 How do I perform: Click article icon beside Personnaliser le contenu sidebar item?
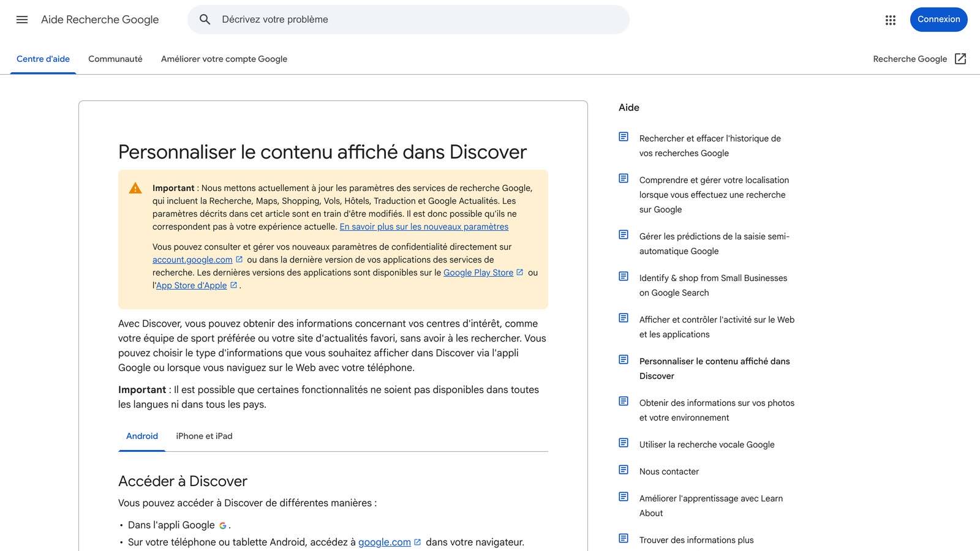[x=624, y=359]
